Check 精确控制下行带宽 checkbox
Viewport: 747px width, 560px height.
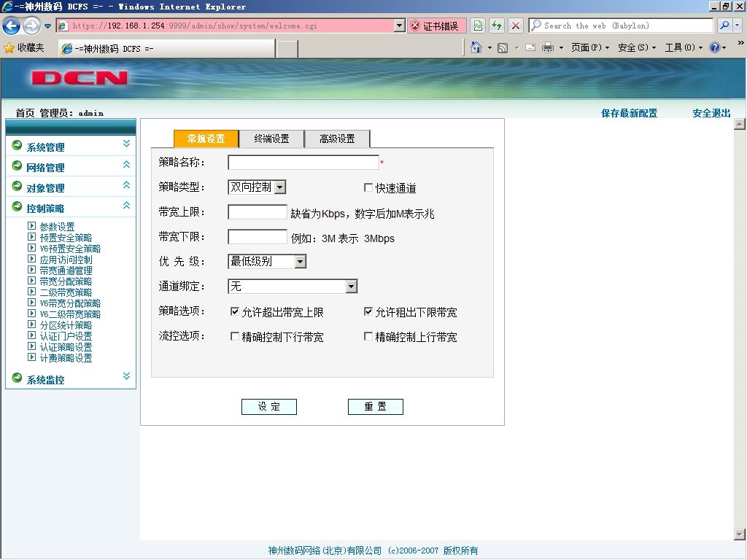point(235,336)
